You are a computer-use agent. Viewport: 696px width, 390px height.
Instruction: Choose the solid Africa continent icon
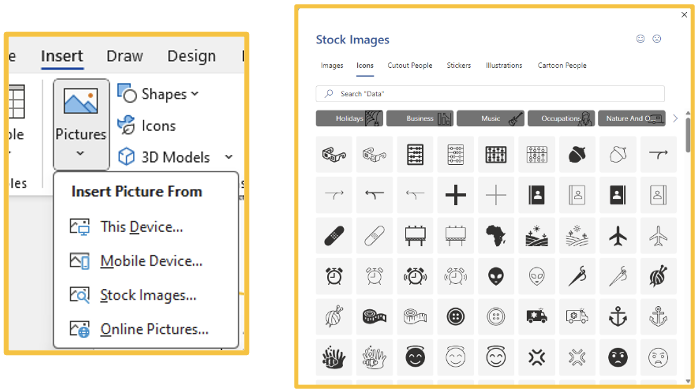[496, 236]
